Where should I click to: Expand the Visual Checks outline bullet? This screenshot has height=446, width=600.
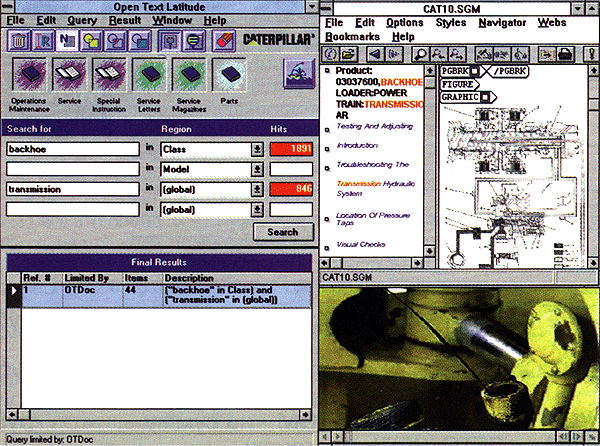tap(327, 248)
